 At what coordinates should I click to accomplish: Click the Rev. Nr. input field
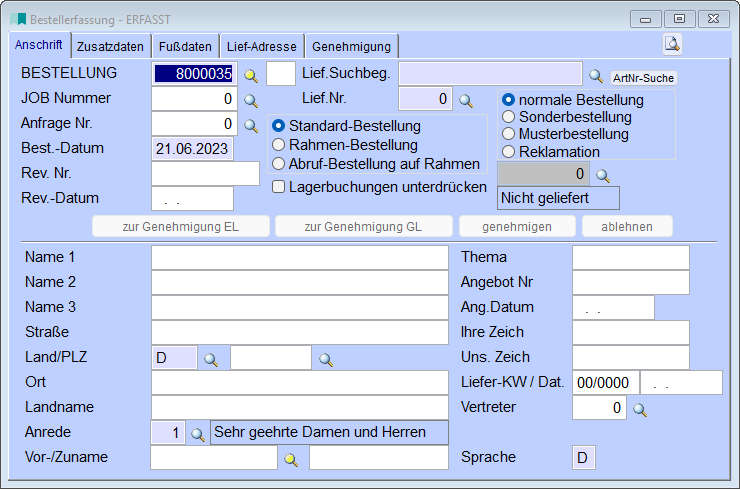(205, 174)
